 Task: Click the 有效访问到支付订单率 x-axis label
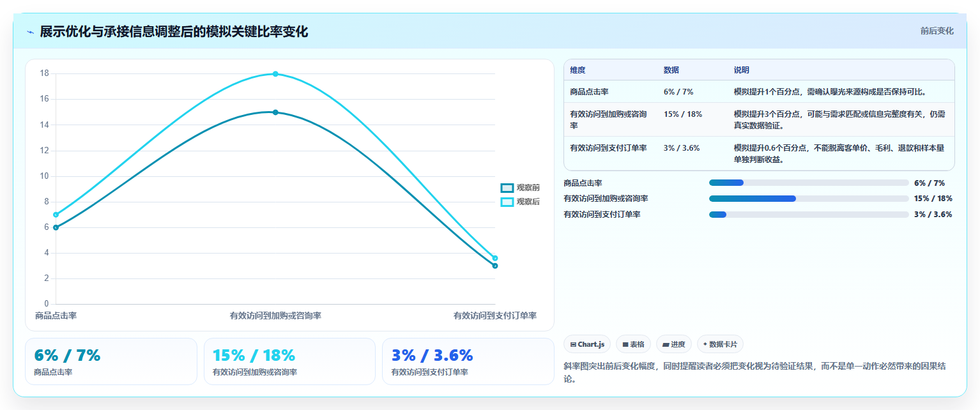pos(495,315)
